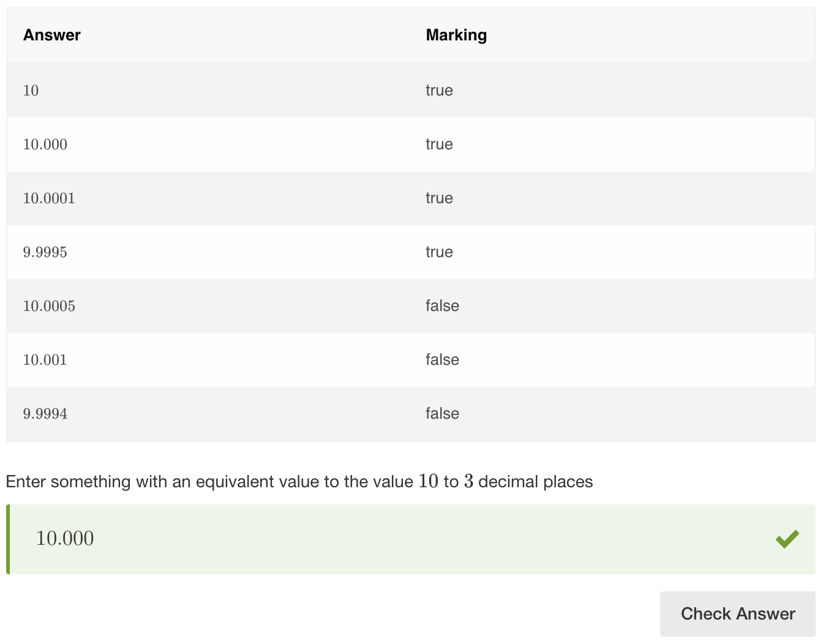Click the question prompt text about 3 decimal places
Screen dimensions: 823x644
[299, 482]
